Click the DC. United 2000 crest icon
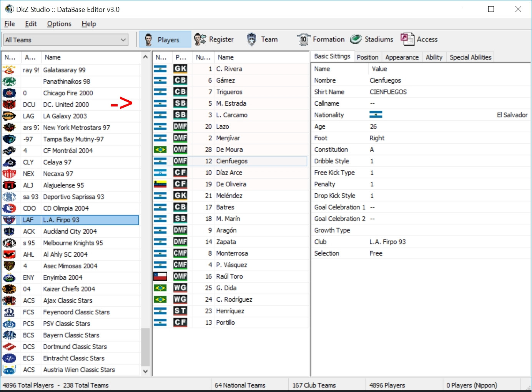Screen dimensions: 532x392 (x=9, y=105)
